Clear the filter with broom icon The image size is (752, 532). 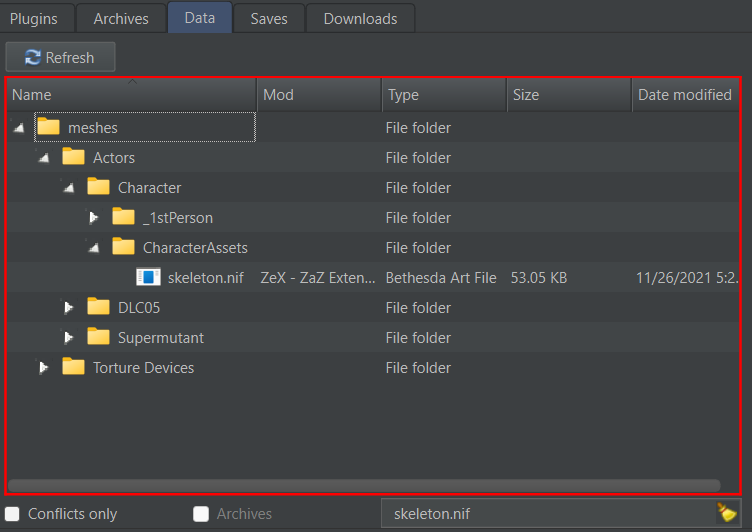[727, 512]
